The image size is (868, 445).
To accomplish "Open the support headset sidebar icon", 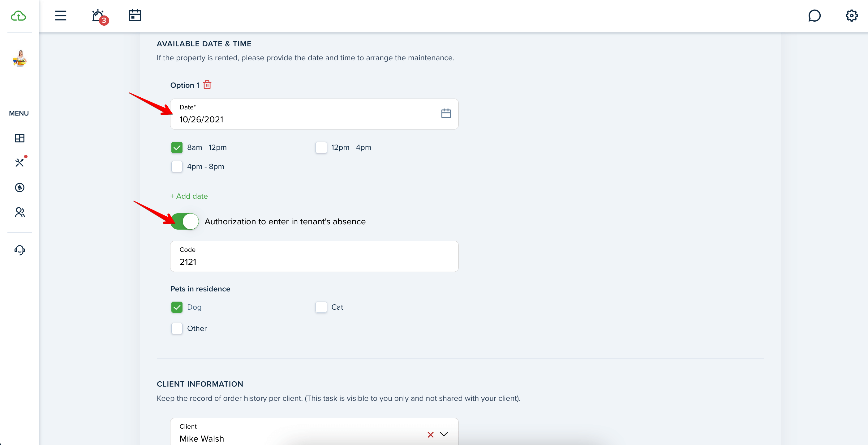I will pyautogui.click(x=19, y=250).
